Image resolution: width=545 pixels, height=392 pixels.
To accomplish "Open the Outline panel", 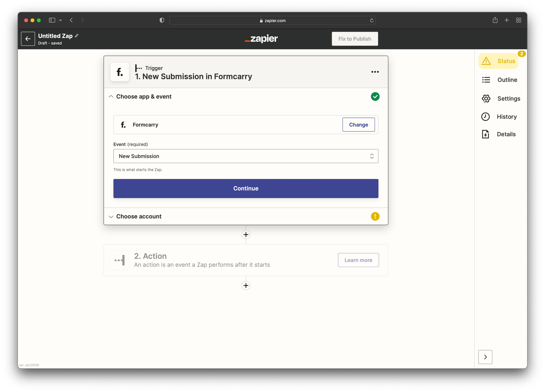I will (500, 80).
